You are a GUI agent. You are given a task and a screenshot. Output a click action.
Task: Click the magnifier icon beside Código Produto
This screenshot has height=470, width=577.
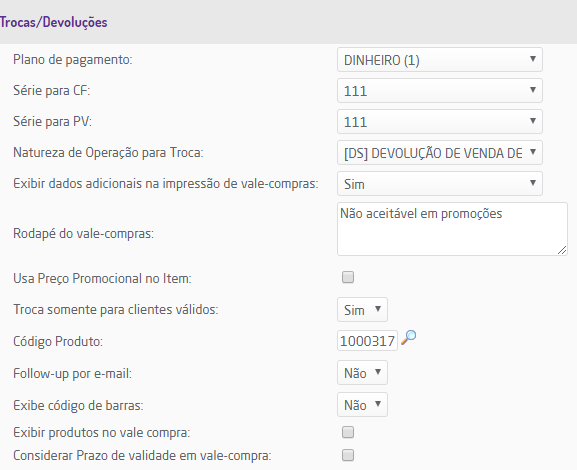point(408,338)
